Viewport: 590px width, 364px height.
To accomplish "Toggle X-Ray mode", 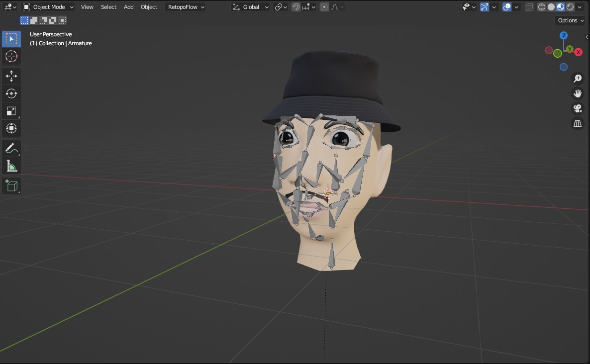I will (529, 7).
